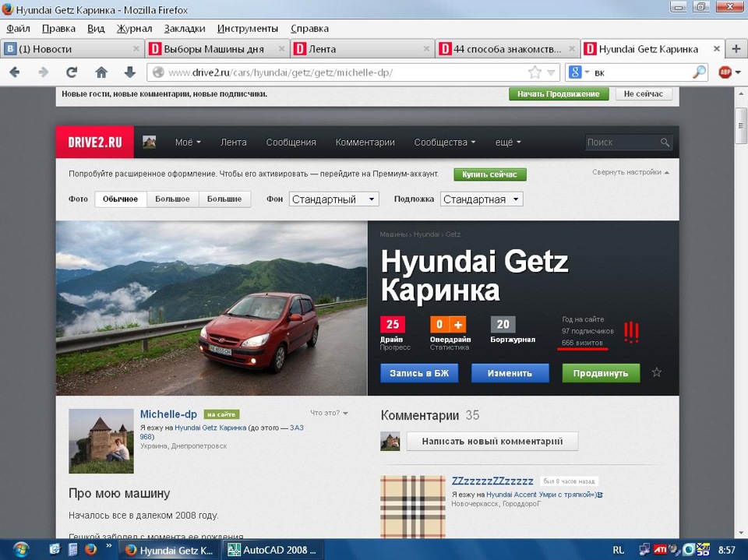748x560 pixels.
Task: Click the search magnifier in browser search box
Action: point(699,72)
